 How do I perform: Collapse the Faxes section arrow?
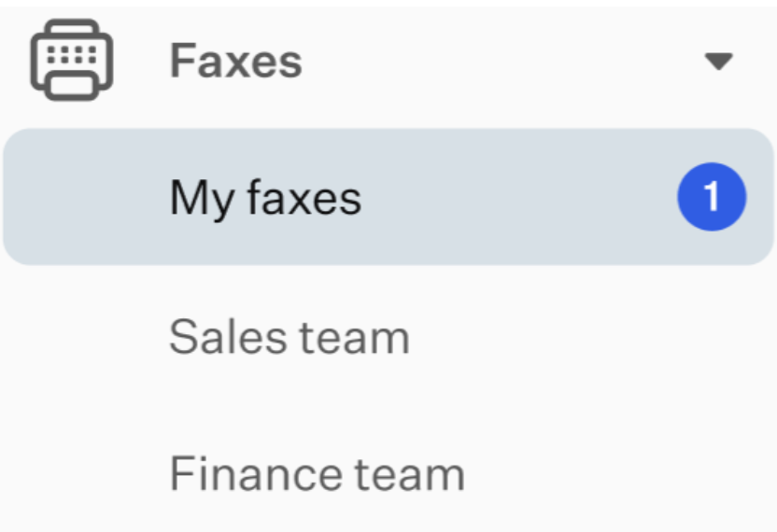[x=718, y=62]
